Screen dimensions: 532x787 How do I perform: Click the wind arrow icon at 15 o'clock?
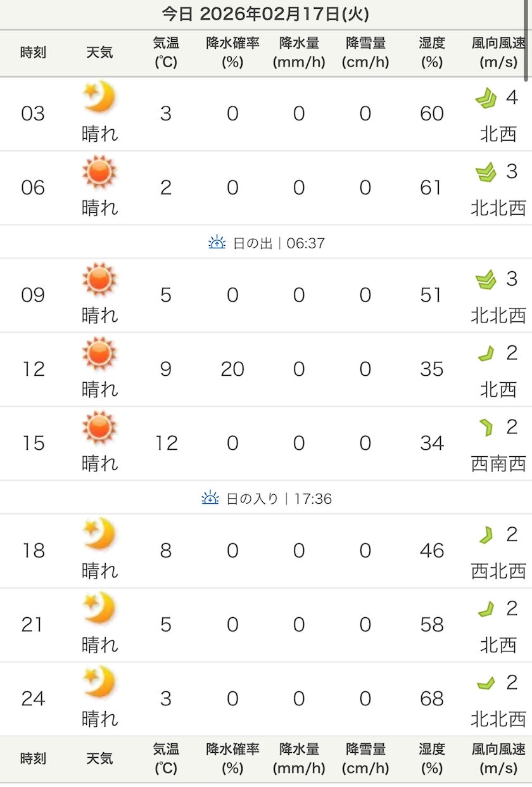[486, 428]
